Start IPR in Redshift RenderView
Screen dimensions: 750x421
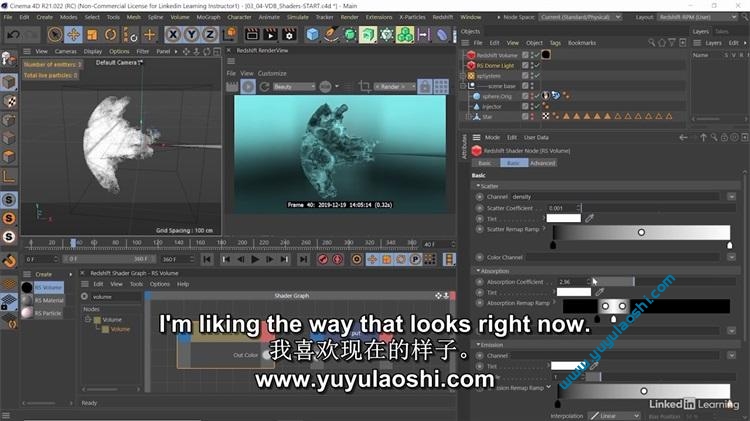[248, 87]
